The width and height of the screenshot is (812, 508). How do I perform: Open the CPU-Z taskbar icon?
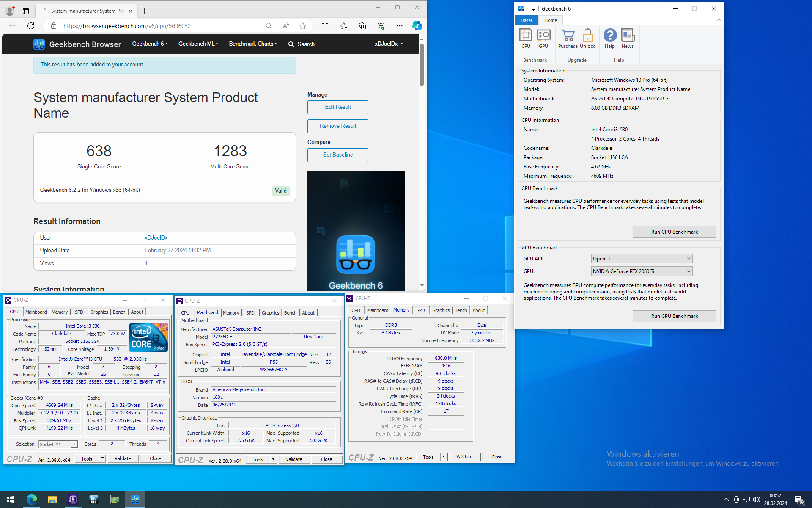73,500
